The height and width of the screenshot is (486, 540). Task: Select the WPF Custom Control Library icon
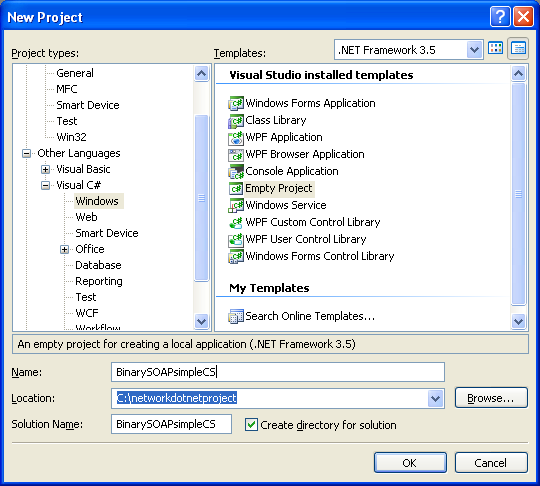(236, 222)
